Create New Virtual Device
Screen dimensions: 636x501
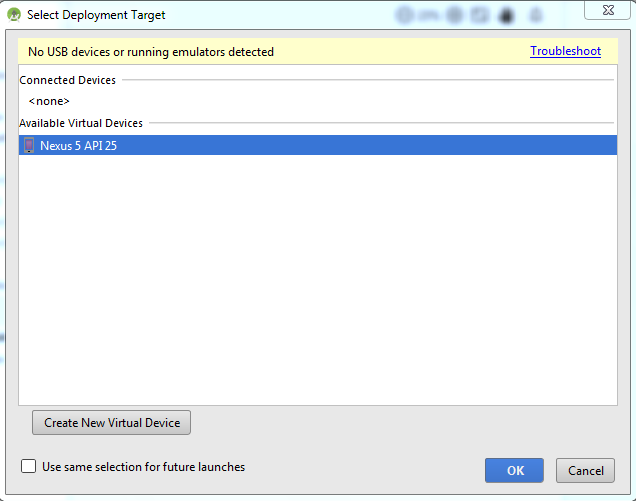click(x=112, y=423)
